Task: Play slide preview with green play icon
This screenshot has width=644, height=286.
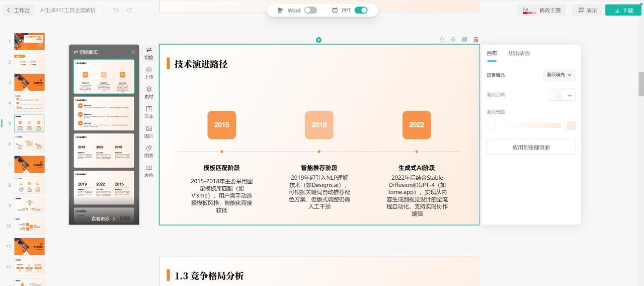Action: click(x=318, y=40)
